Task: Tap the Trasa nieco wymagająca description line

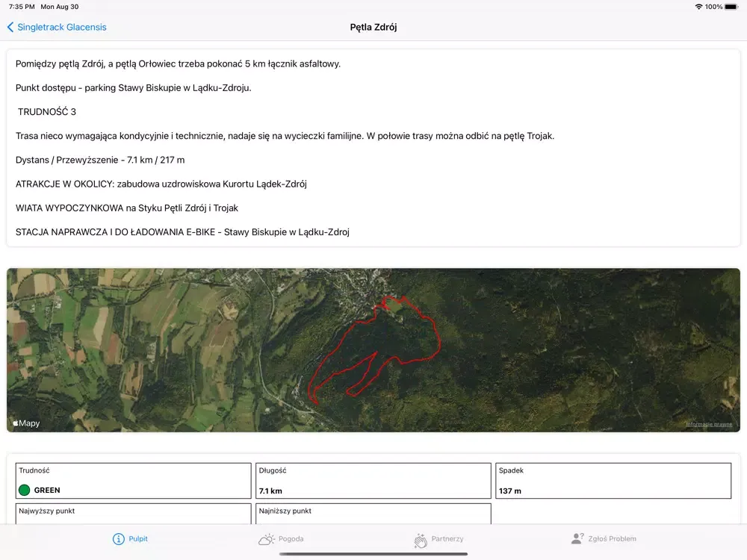Action: 285,136
